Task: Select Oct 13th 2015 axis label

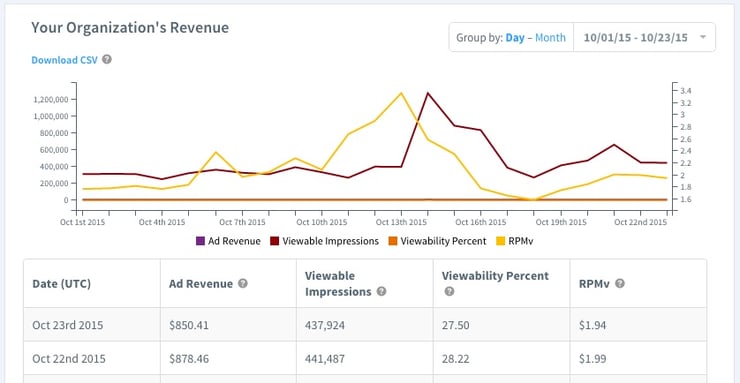Action: click(x=401, y=222)
